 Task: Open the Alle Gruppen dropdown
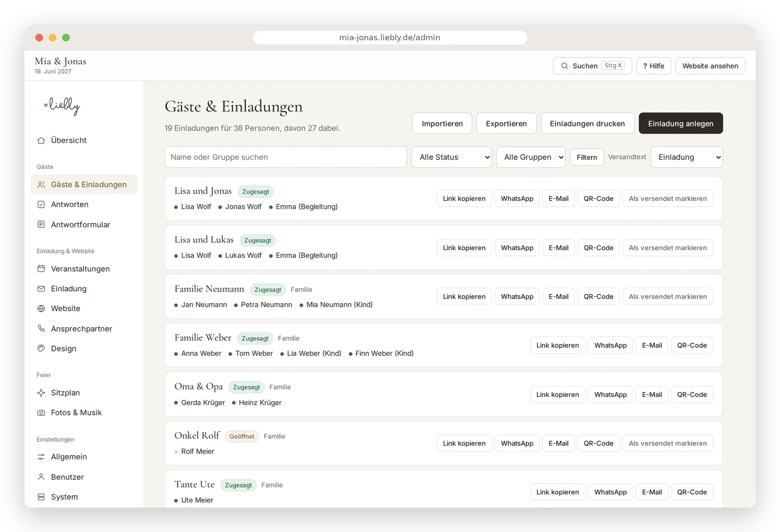(x=531, y=157)
